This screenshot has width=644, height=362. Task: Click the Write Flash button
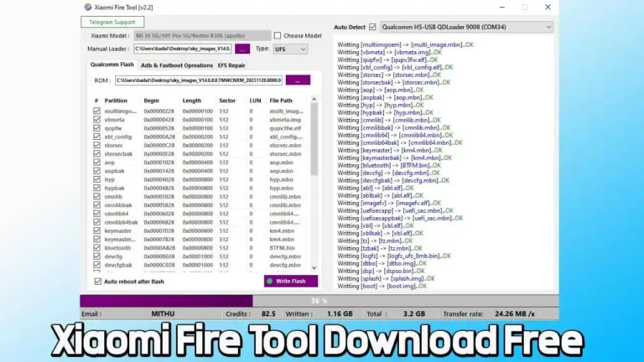291,282
